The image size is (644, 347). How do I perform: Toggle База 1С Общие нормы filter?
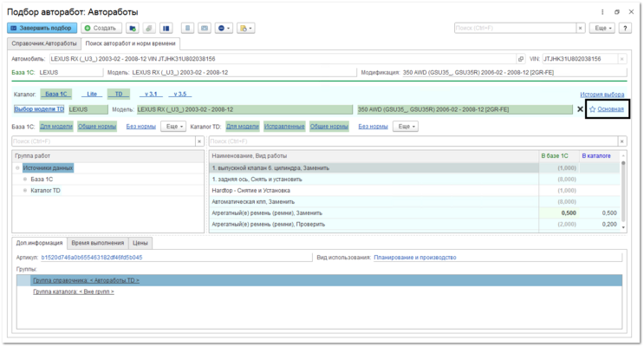(97, 126)
